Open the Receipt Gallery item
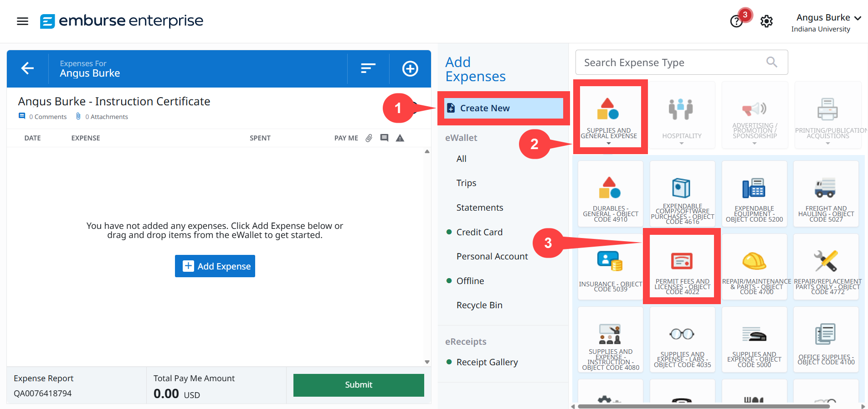Viewport: 868px width, 409px height. (487, 362)
